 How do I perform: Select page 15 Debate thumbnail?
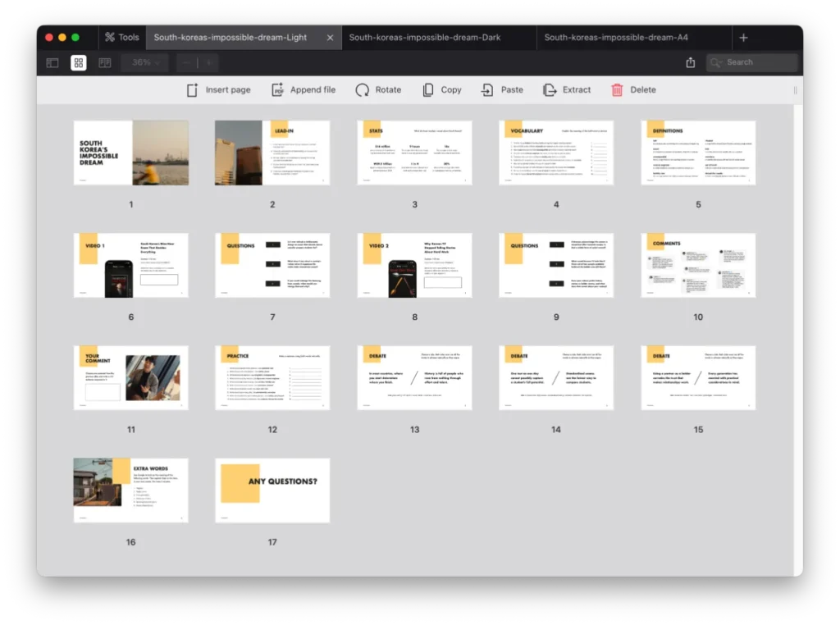coord(698,377)
